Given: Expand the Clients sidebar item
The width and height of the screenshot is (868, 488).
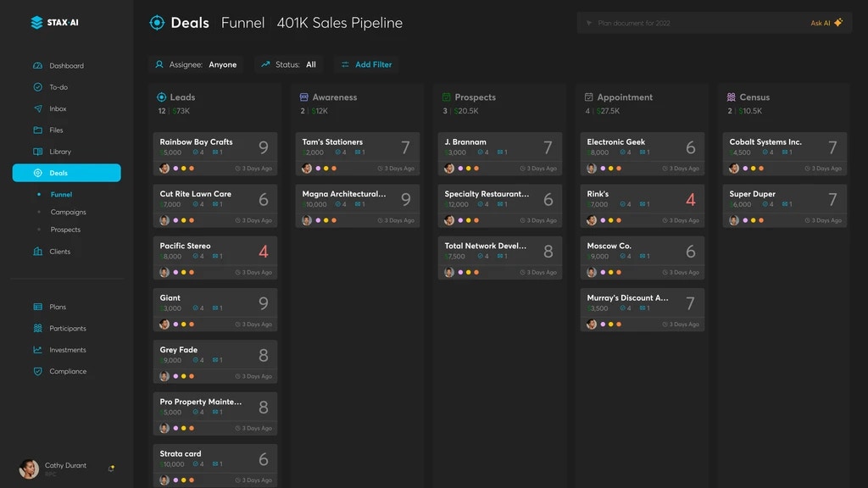Looking at the screenshot, I should (59, 252).
